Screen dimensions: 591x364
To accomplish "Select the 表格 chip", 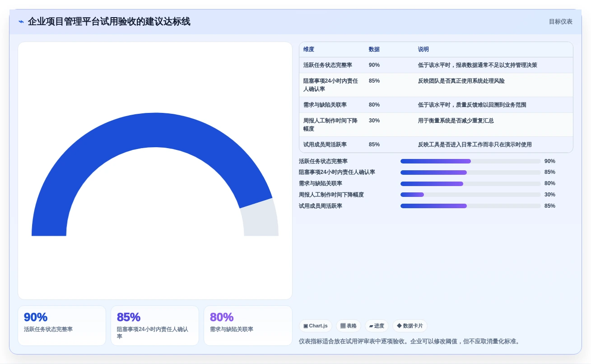I will pos(348,326).
